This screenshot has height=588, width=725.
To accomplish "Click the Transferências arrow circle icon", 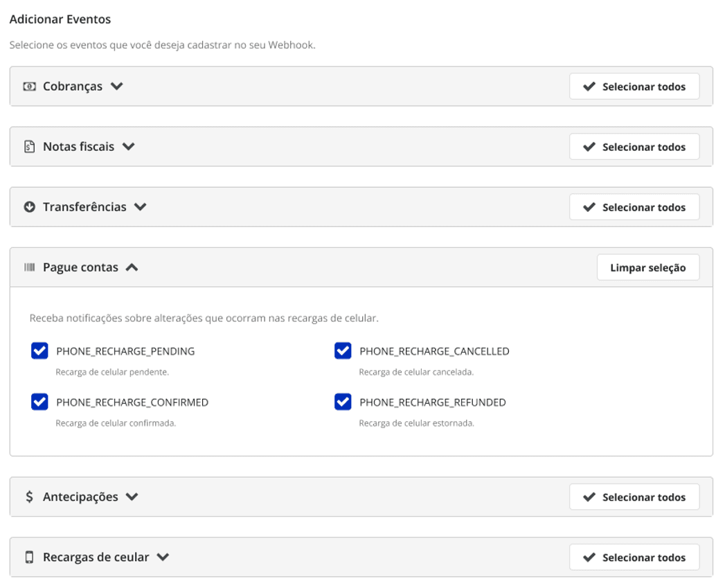I will (30, 207).
